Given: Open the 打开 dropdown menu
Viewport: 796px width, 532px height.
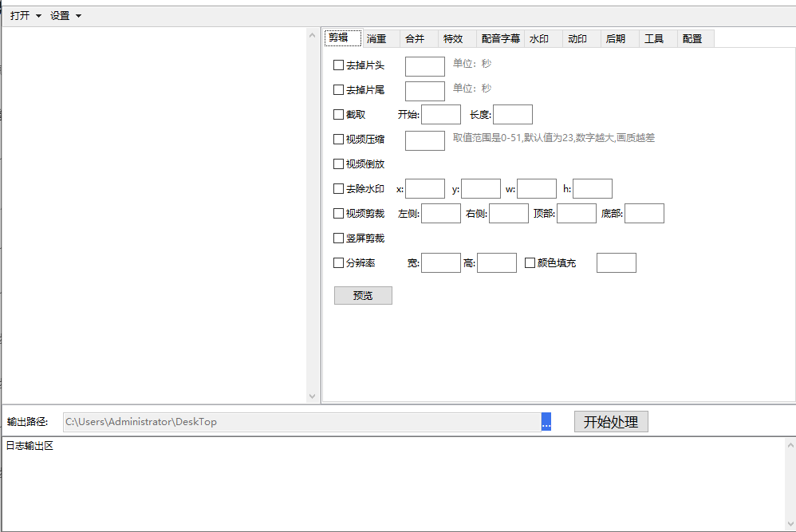Looking at the screenshot, I should tap(26, 16).
